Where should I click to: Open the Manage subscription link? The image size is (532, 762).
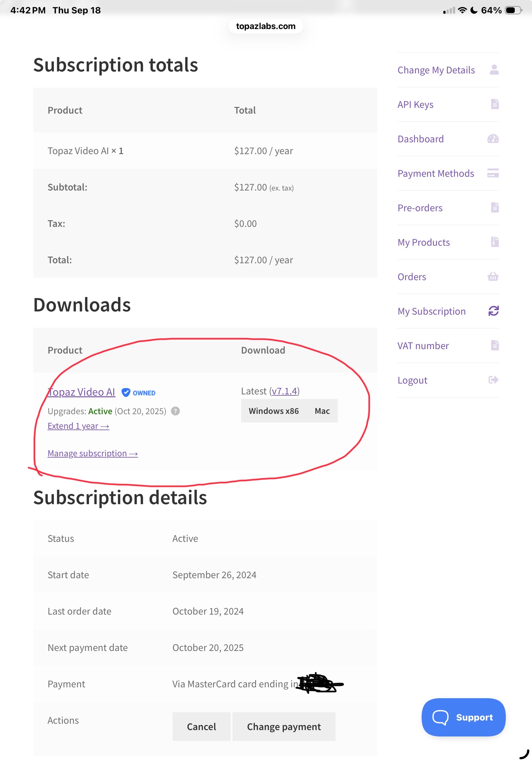[92, 453]
